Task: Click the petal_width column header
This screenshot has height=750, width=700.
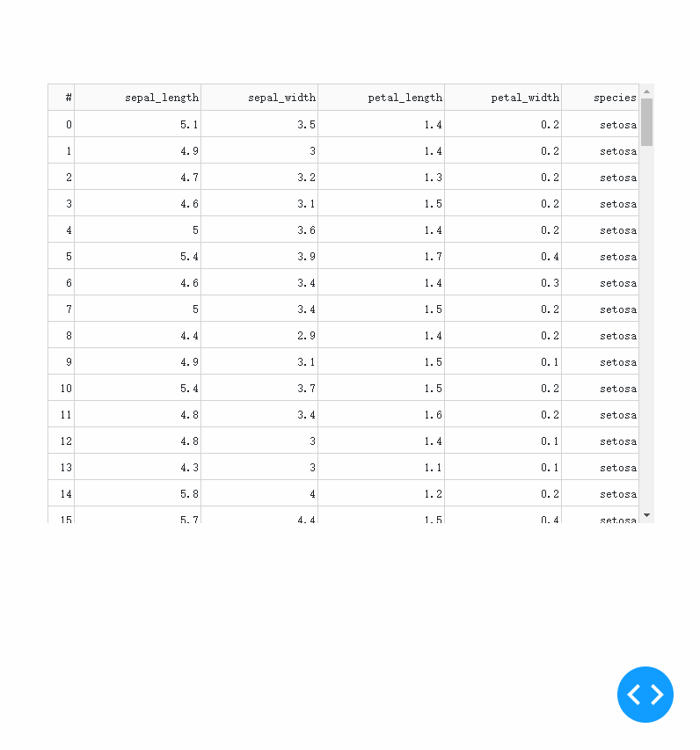Action: (x=503, y=98)
